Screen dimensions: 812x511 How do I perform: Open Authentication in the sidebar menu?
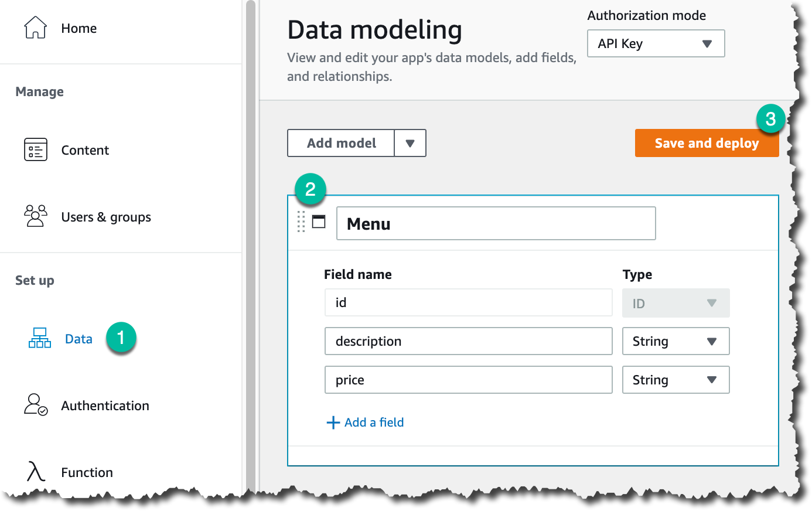105,406
